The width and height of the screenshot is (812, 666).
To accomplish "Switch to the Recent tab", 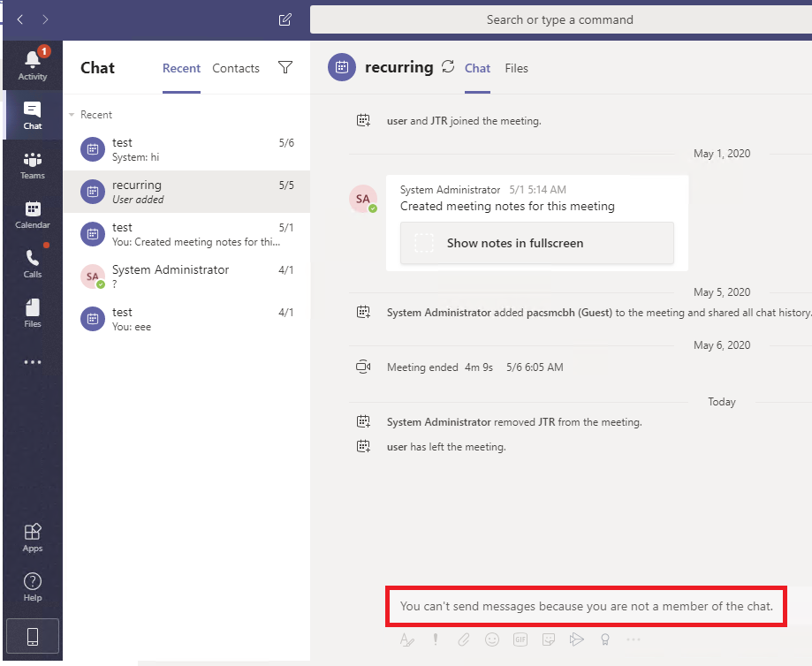I will 181,68.
